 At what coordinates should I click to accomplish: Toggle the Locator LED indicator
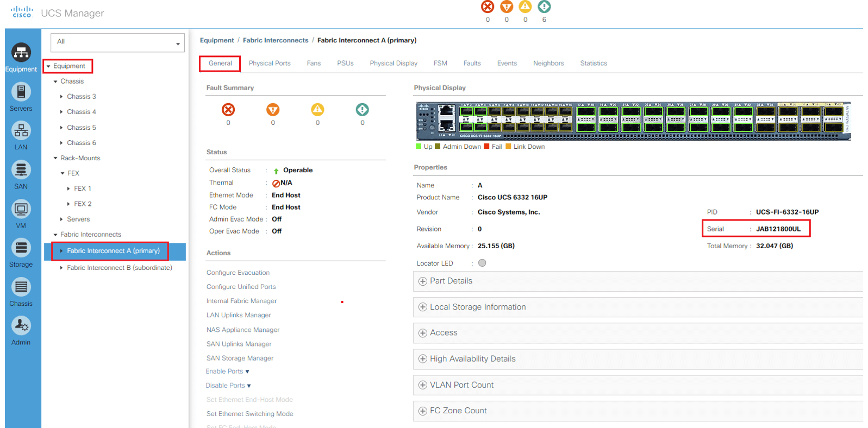(x=482, y=263)
